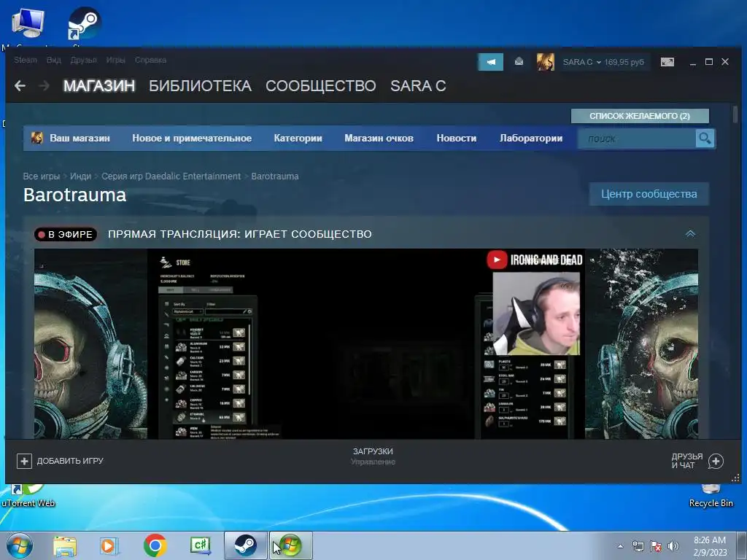Open the Друзья menu
This screenshot has height=560, width=747.
[83, 60]
